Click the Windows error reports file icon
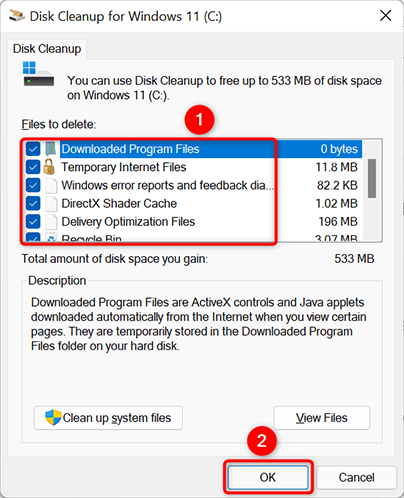Screen dimensions: 404x498 tap(51, 185)
